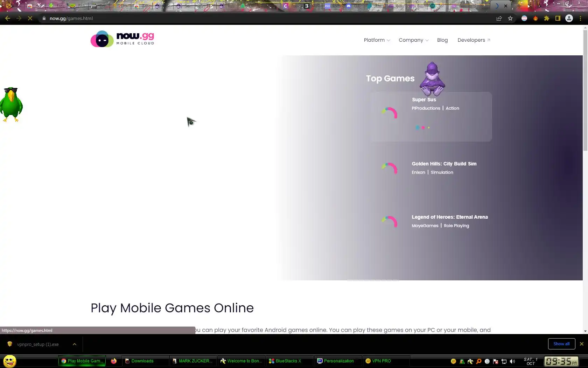Open Legend of Heroes: Eternal Arena
Image resolution: width=588 pixels, height=368 pixels.
point(449,217)
